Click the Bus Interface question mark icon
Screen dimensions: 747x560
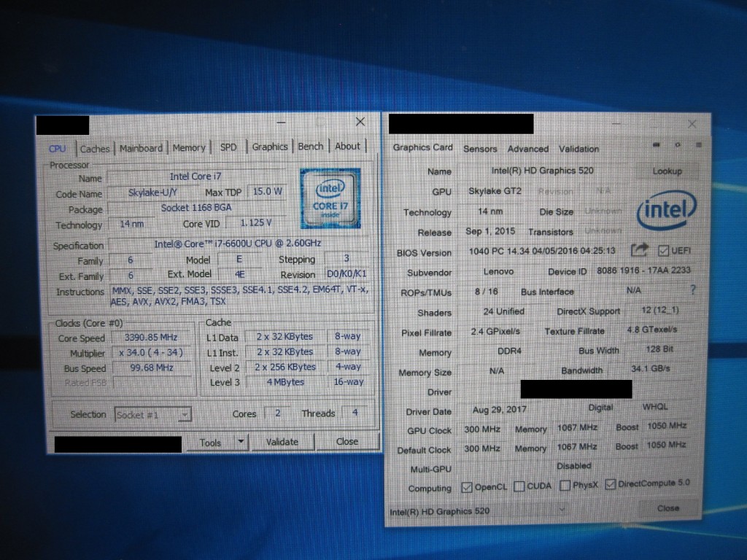click(x=693, y=289)
